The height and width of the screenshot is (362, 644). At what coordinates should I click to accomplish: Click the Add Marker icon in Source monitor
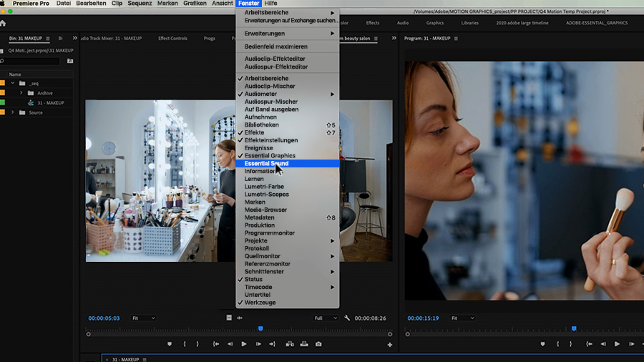point(170,344)
